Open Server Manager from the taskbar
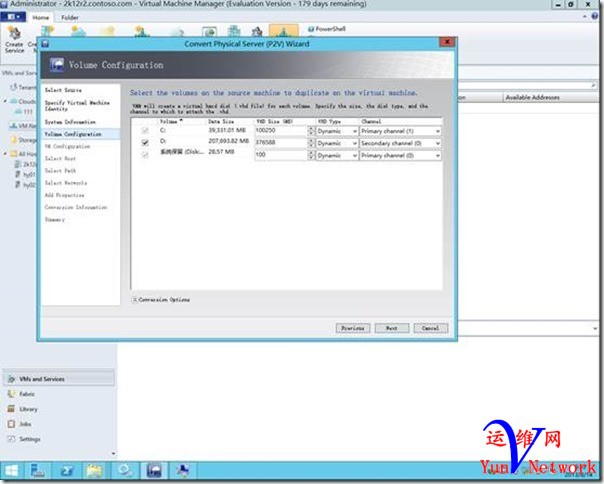 point(37,471)
